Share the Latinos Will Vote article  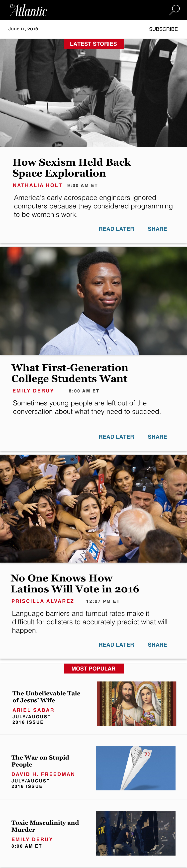[x=157, y=645]
